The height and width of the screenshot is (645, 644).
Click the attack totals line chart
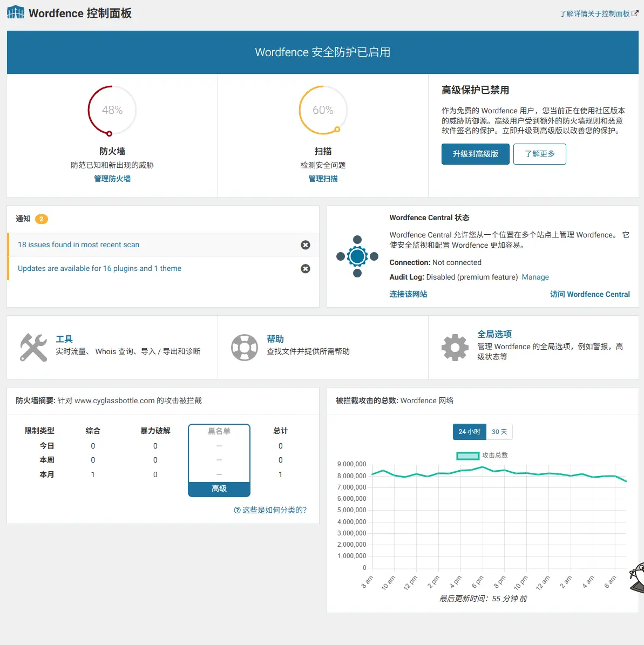(x=499, y=516)
